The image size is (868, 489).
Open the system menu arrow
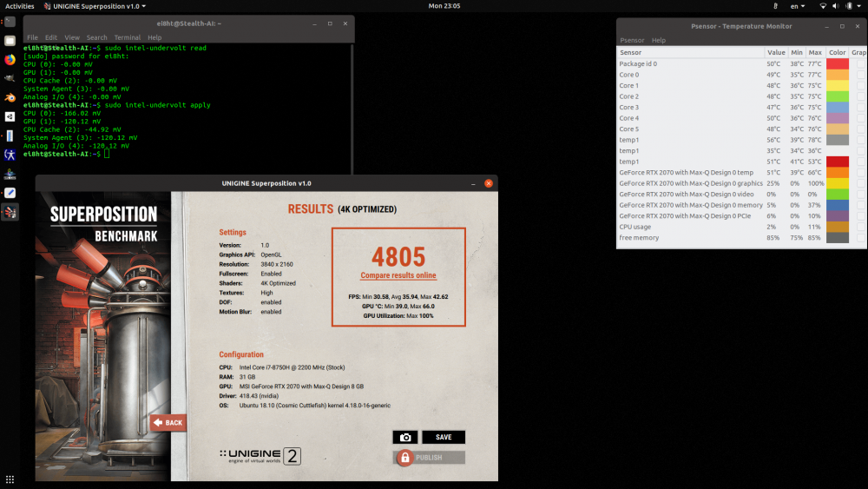click(859, 6)
